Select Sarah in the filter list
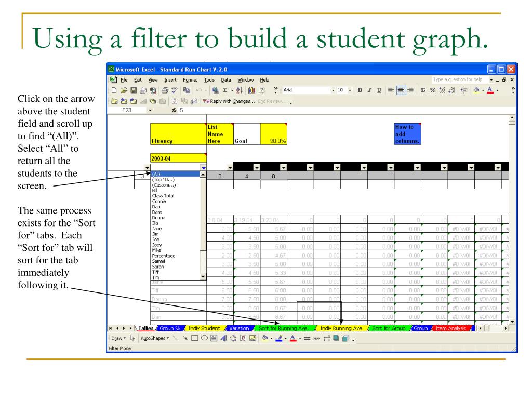532x399 pixels. 175,267
